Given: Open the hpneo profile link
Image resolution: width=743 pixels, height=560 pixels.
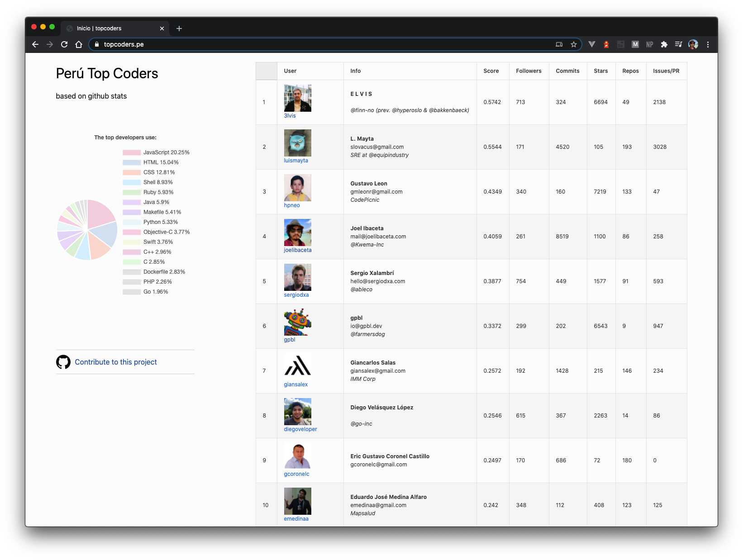Looking at the screenshot, I should pos(292,205).
